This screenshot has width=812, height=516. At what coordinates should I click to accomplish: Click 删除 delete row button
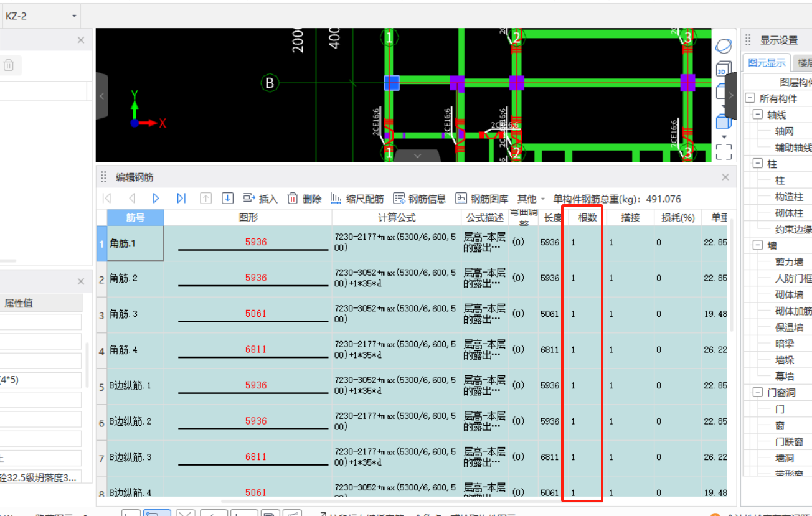[304, 199]
